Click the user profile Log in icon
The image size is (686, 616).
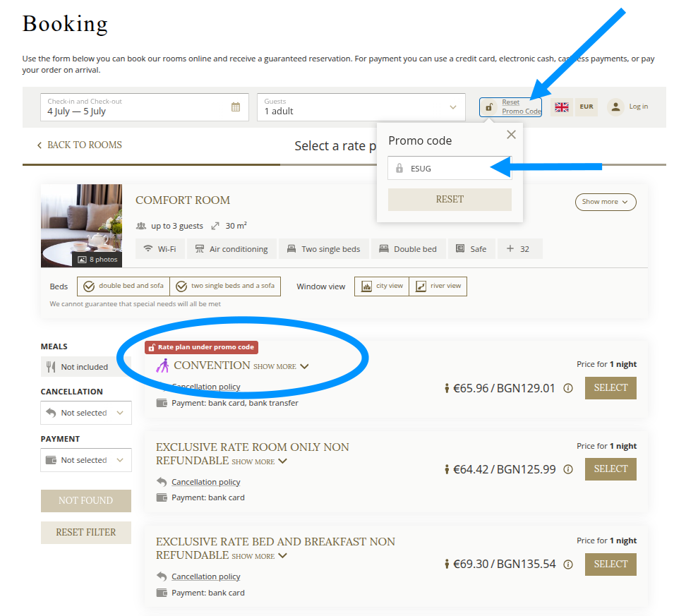click(x=615, y=107)
